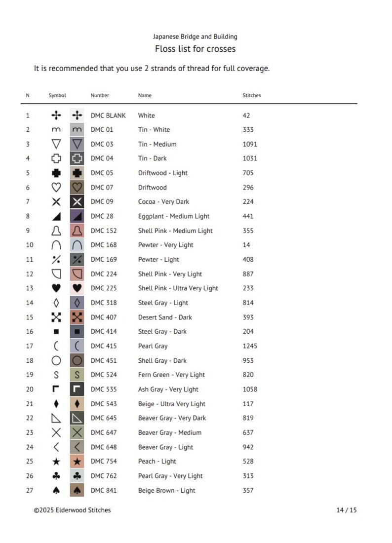Select the plain triangle symbol for DMC 03
392x543 pixels.
56,144
